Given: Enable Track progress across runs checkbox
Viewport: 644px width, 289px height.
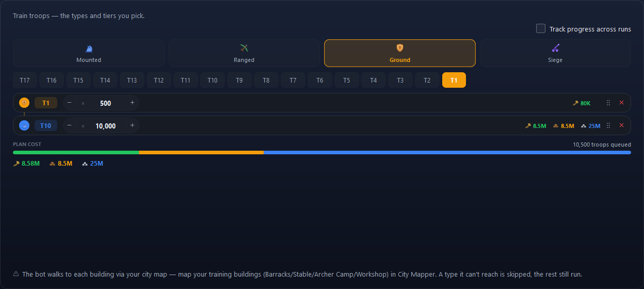Looking at the screenshot, I should click(541, 28).
